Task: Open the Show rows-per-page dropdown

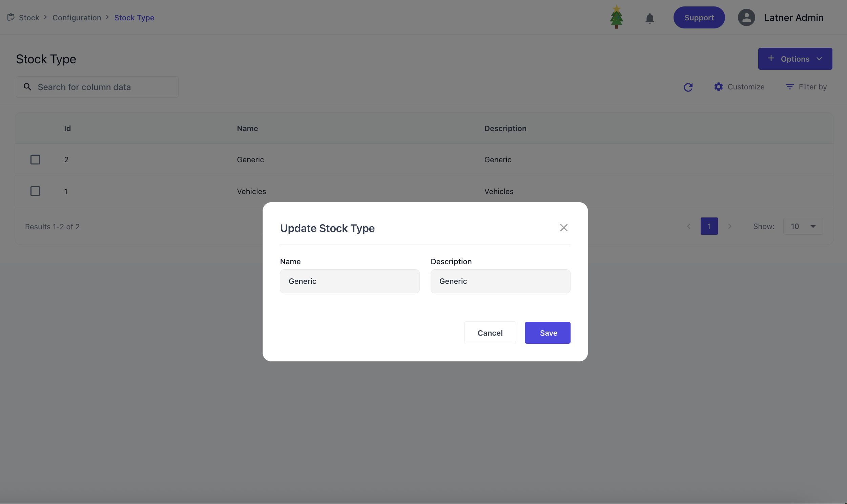Action: (803, 227)
